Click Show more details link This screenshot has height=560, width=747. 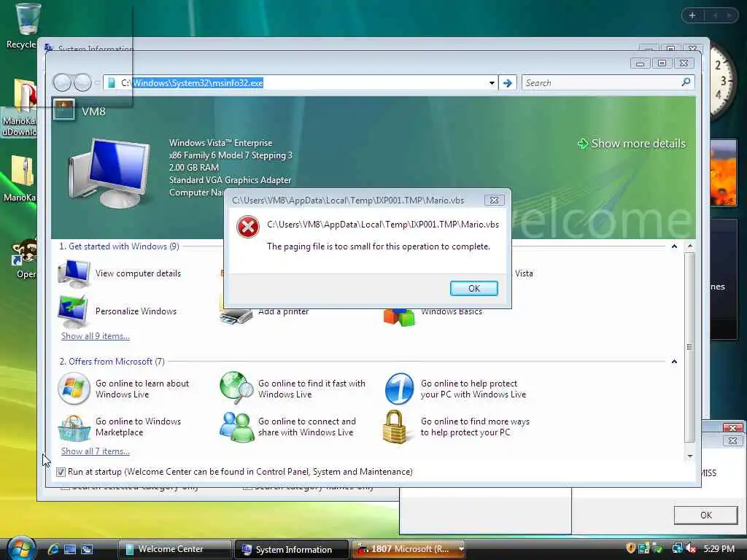[631, 144]
